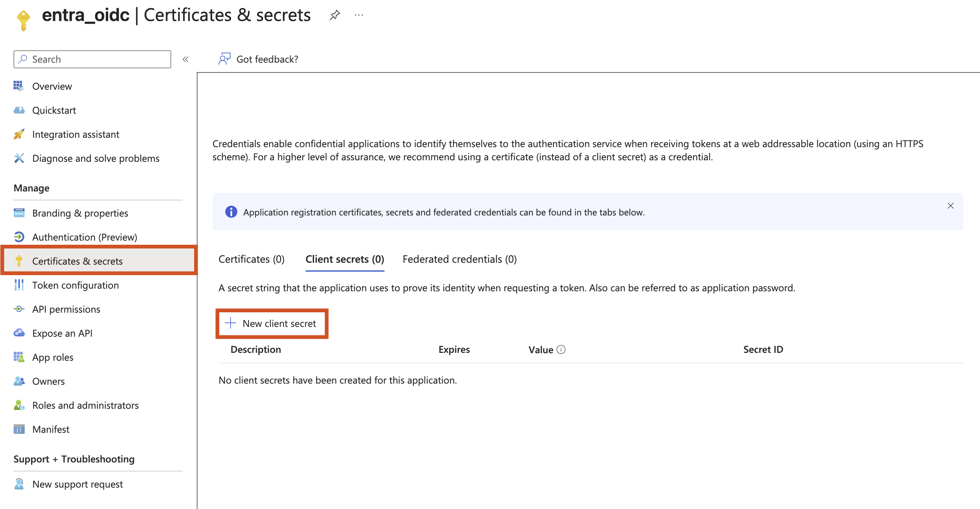Click the Expires column header

click(x=454, y=349)
